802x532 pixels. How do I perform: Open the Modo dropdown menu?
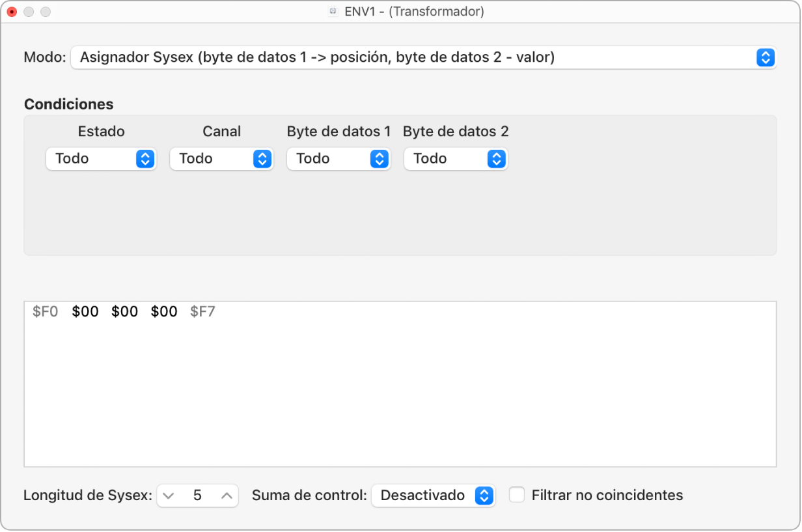[422, 57]
